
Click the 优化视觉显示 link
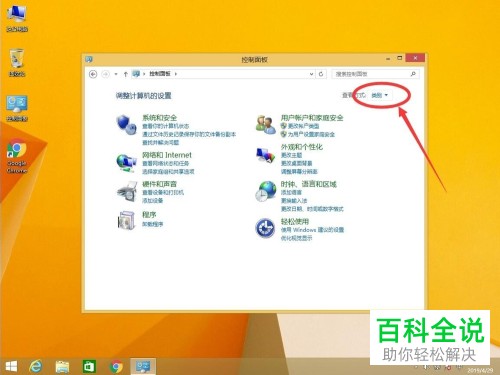[297, 238]
